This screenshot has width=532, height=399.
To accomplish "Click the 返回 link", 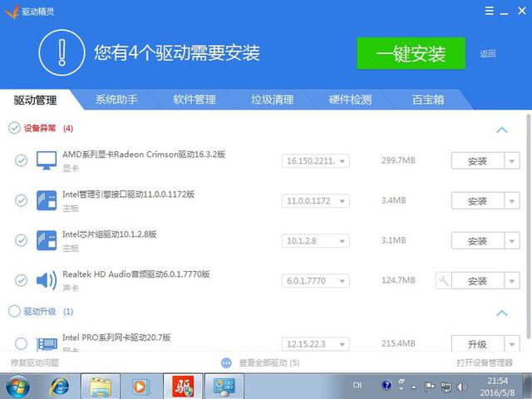I will tap(488, 53).
